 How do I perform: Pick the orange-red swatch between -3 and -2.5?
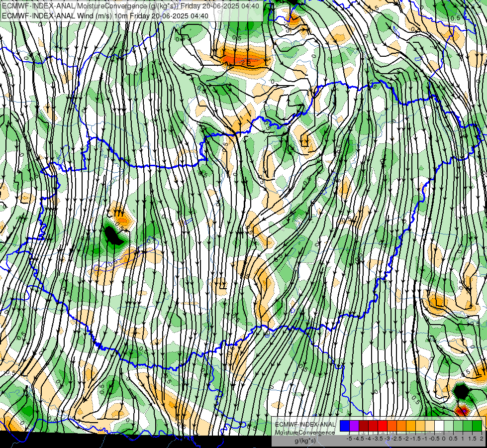[x=392, y=426]
